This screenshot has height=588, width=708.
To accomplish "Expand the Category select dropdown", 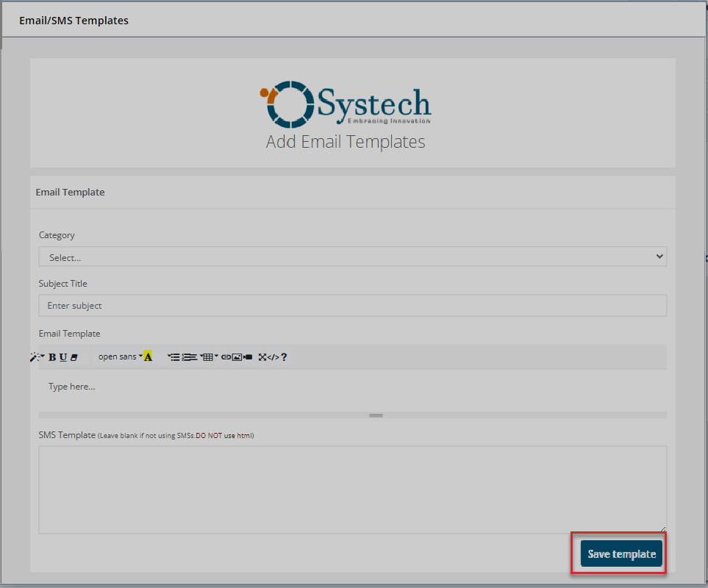I will pos(353,257).
